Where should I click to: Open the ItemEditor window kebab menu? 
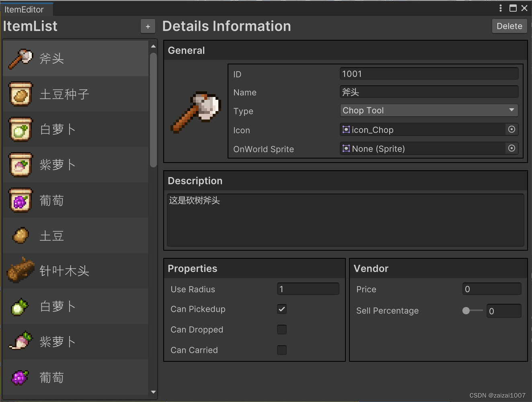(x=501, y=8)
